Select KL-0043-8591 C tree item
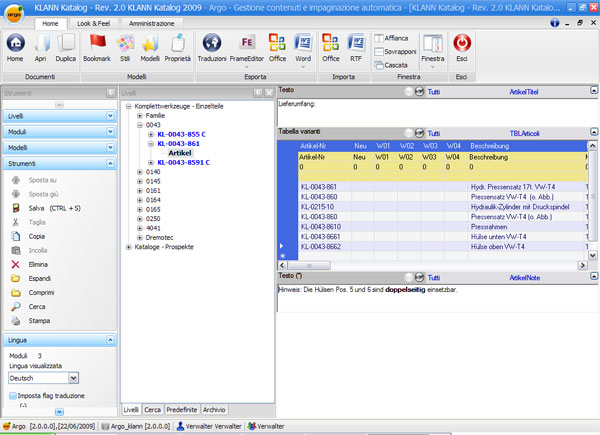The width and height of the screenshot is (600, 435). pyautogui.click(x=184, y=162)
